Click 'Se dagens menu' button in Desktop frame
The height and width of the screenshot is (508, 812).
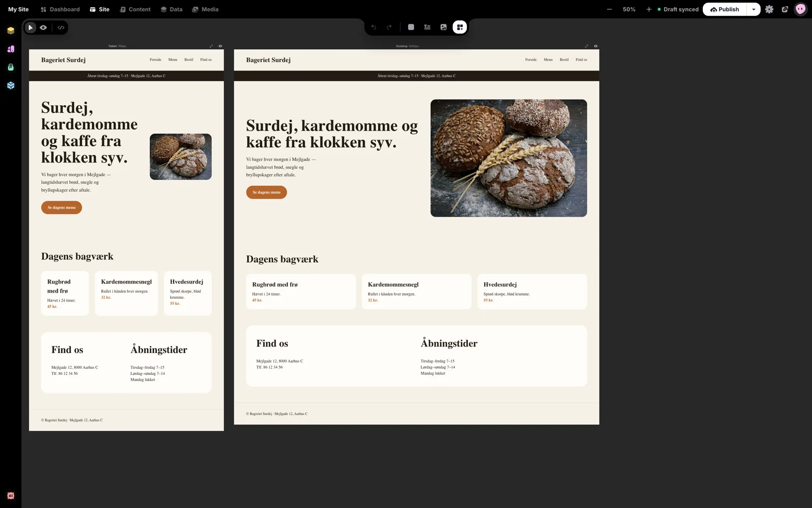[x=266, y=192]
